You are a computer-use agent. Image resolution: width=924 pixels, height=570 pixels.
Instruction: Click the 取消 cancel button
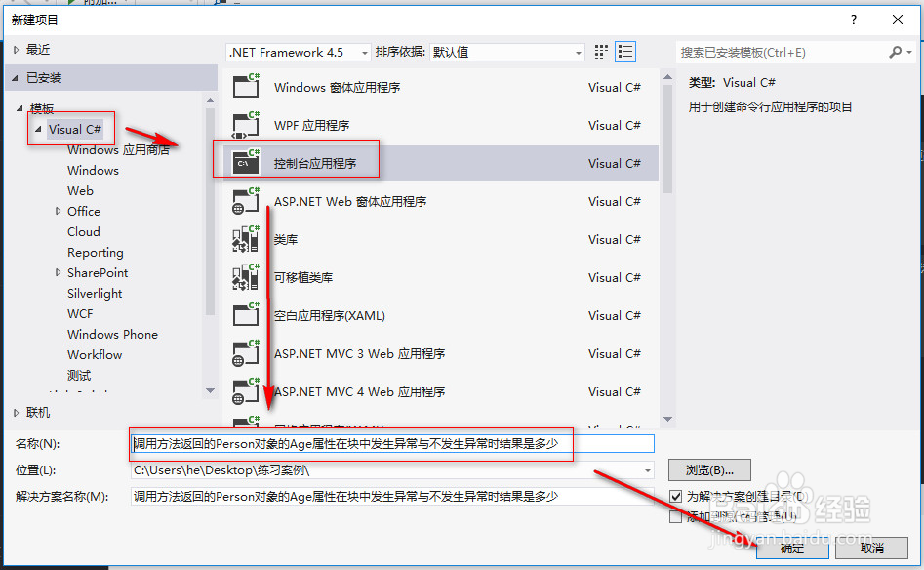[871, 549]
